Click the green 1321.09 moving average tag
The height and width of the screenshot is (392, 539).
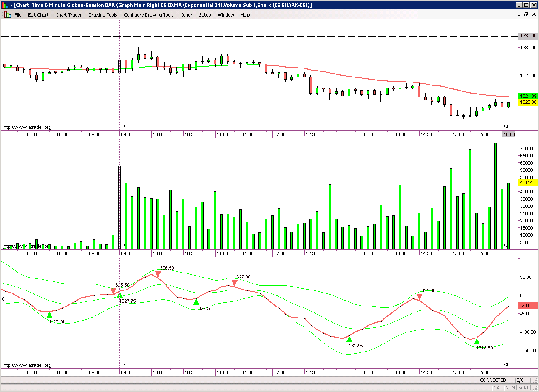(x=528, y=97)
